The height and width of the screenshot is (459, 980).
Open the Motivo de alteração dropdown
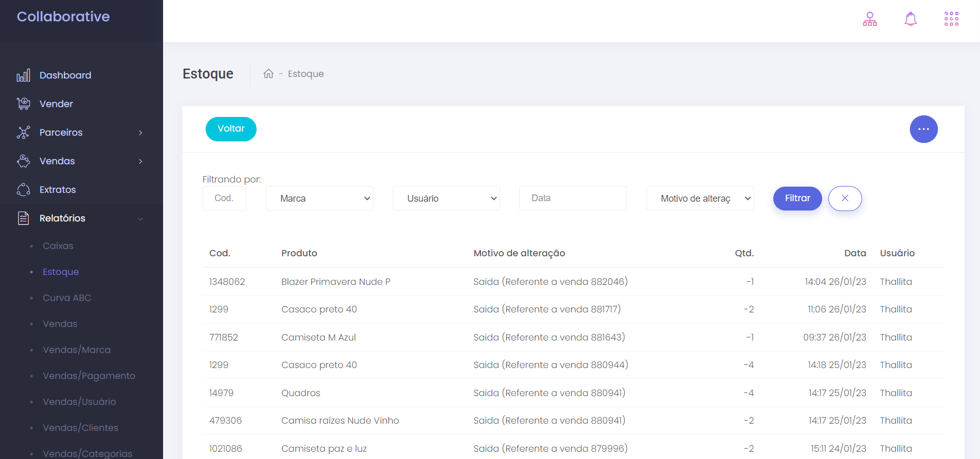(700, 198)
